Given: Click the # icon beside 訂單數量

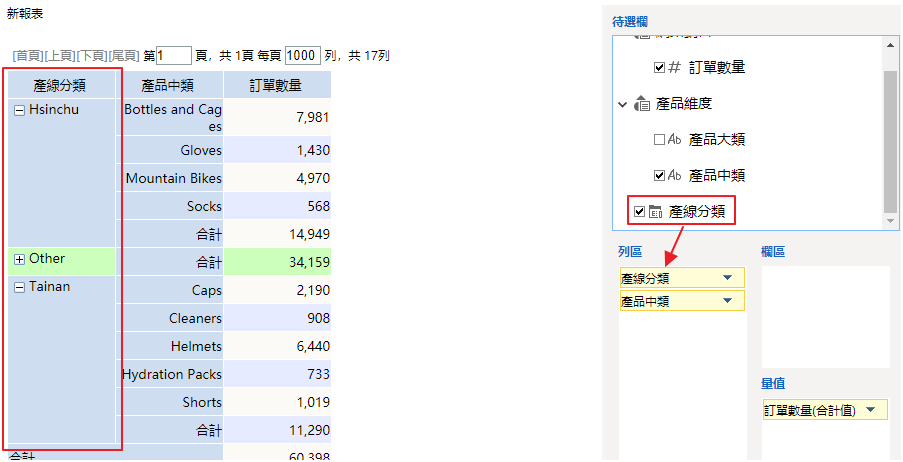Looking at the screenshot, I should pyautogui.click(x=674, y=68).
